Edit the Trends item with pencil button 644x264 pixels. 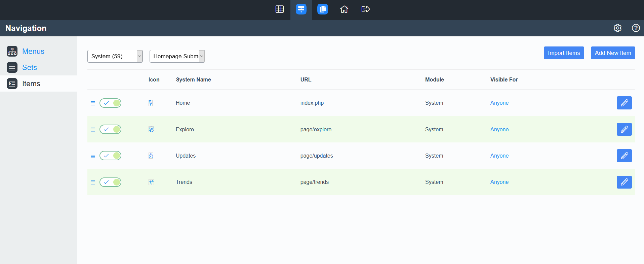click(x=624, y=182)
